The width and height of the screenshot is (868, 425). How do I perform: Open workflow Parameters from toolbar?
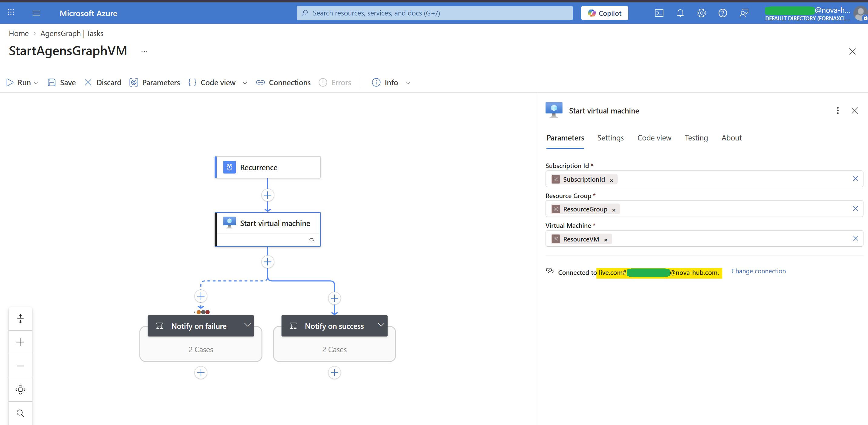[x=155, y=82]
